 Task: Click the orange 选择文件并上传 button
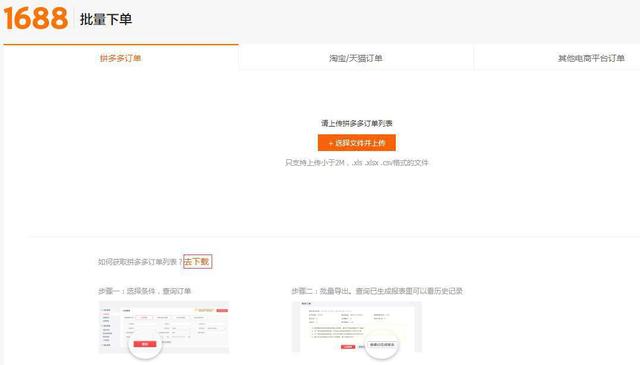357,143
